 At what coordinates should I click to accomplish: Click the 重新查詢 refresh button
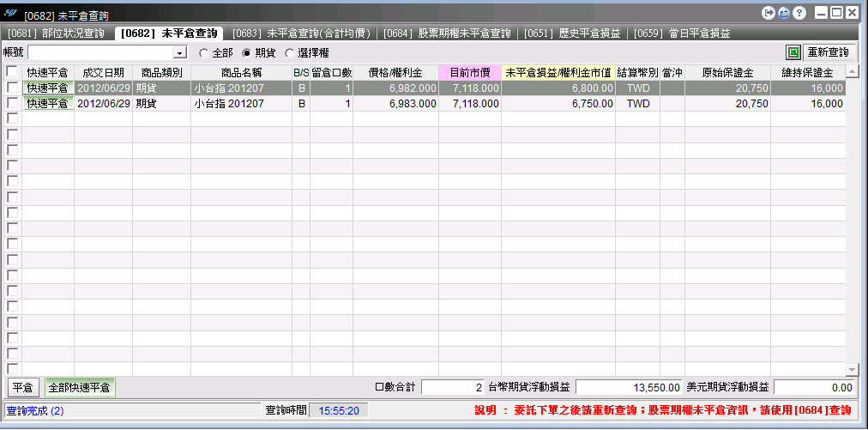click(x=829, y=52)
